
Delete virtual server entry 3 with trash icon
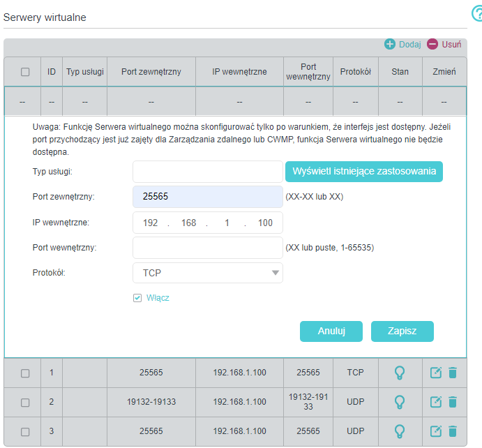point(453,431)
